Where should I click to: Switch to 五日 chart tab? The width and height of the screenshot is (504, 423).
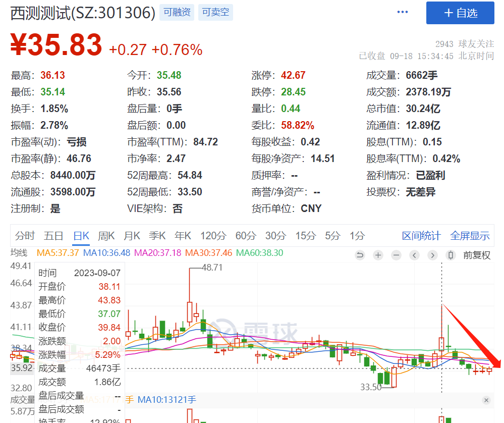(x=53, y=236)
